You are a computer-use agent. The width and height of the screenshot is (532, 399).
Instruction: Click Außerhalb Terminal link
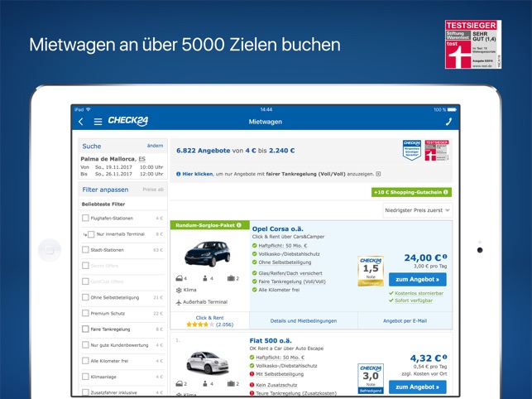[205, 302]
